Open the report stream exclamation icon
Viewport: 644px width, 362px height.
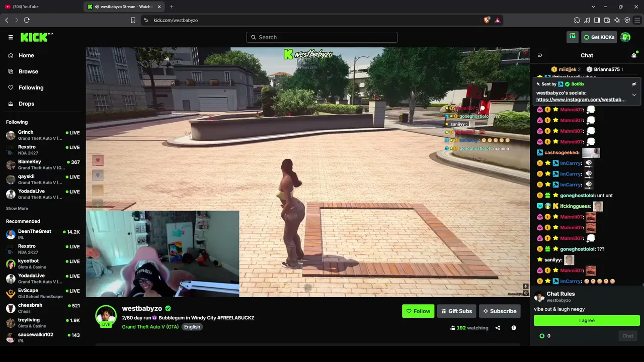point(514,328)
